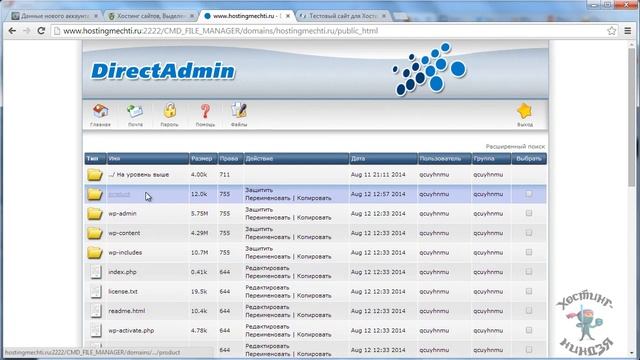The width and height of the screenshot is (640, 360).
Task: Open the Почта mail icon
Action: [135, 111]
